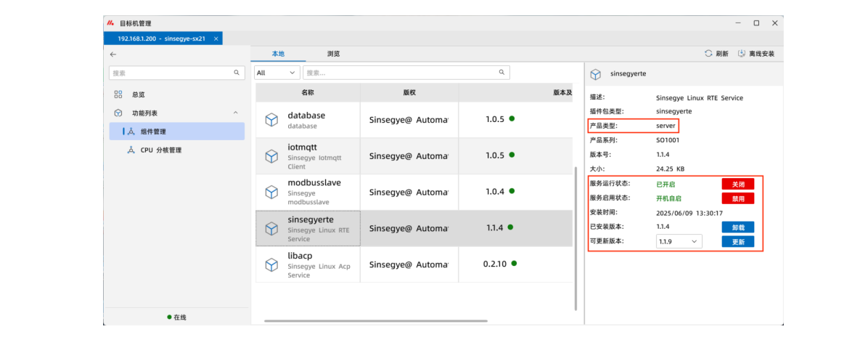Click the 刷新 refresh icon

708,54
